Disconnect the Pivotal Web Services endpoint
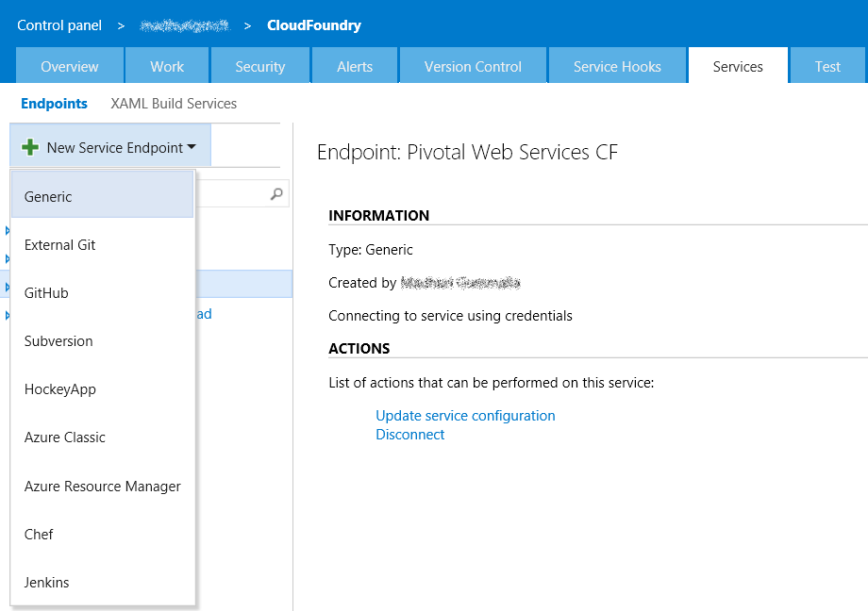The width and height of the screenshot is (868, 611). pos(409,434)
